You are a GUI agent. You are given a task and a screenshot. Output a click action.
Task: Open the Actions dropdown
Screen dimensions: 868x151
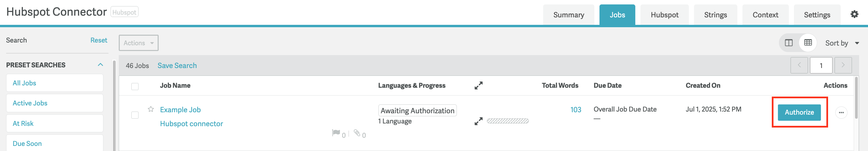[139, 43]
